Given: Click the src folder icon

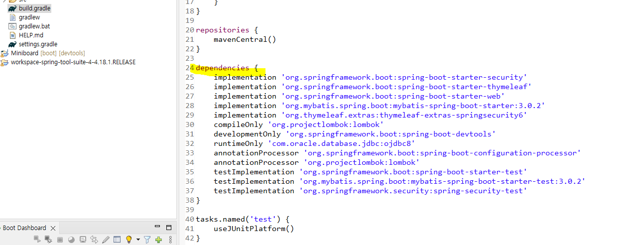Looking at the screenshot, I should click(x=13, y=1).
